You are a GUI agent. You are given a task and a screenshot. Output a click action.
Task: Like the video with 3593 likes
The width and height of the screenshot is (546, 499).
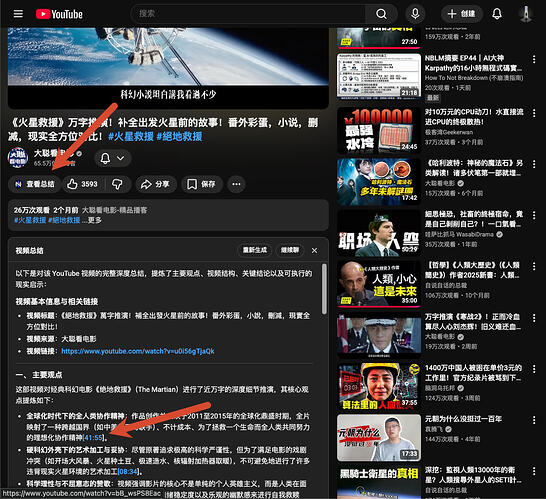point(83,184)
